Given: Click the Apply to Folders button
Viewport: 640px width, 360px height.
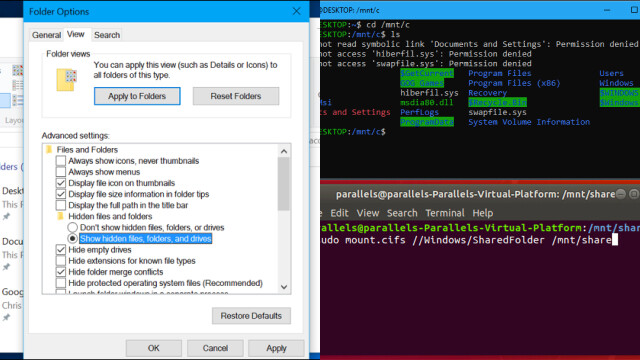Looking at the screenshot, I should click(137, 96).
